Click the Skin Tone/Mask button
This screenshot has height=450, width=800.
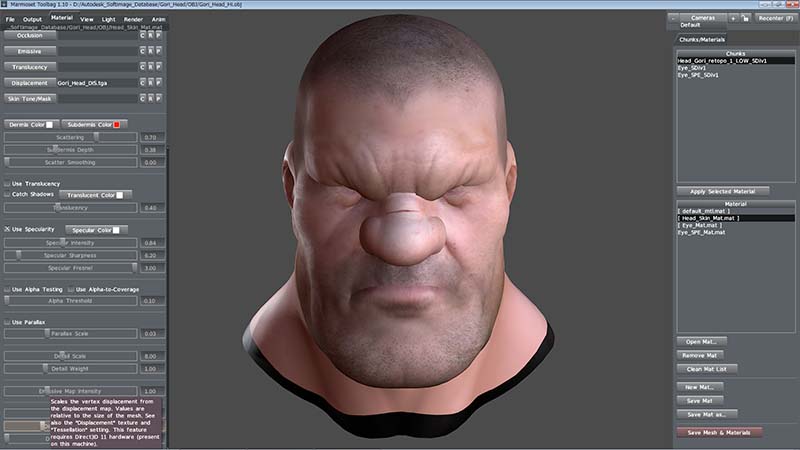pos(30,98)
